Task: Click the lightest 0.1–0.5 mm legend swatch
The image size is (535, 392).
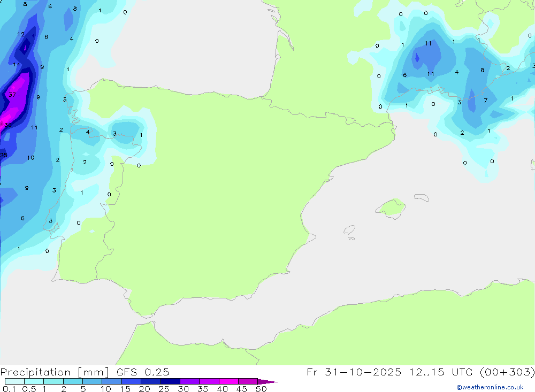Action: 14,381
